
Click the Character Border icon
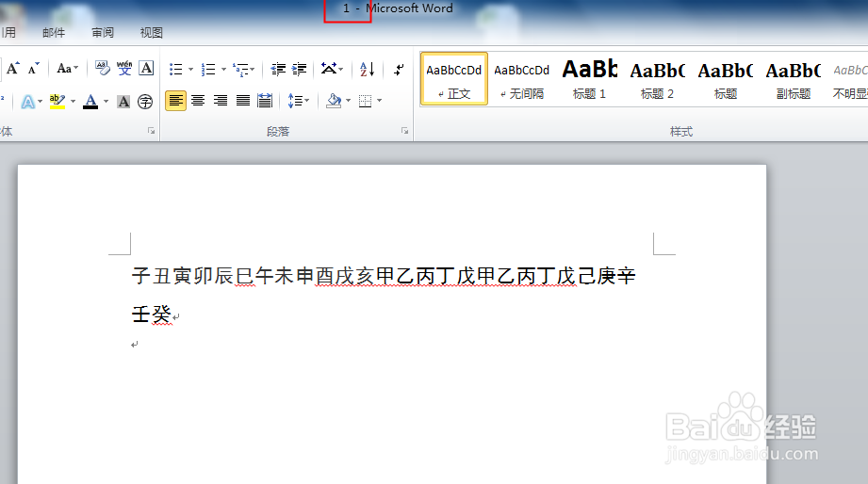[146, 69]
